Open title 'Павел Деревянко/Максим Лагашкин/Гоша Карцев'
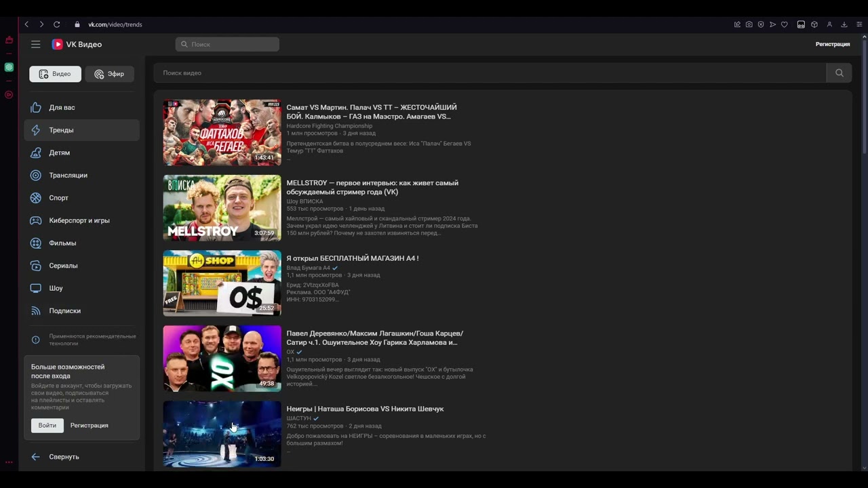The width and height of the screenshot is (868, 488). pos(375,338)
